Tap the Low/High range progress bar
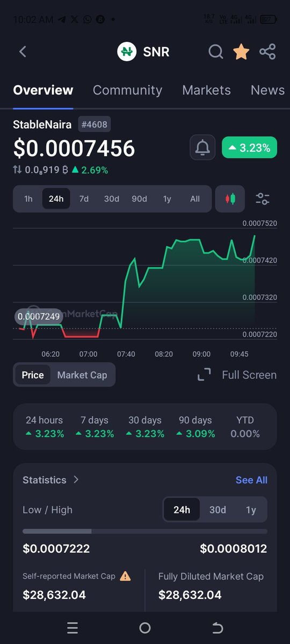Viewport: 290px width, 644px height. click(x=145, y=531)
